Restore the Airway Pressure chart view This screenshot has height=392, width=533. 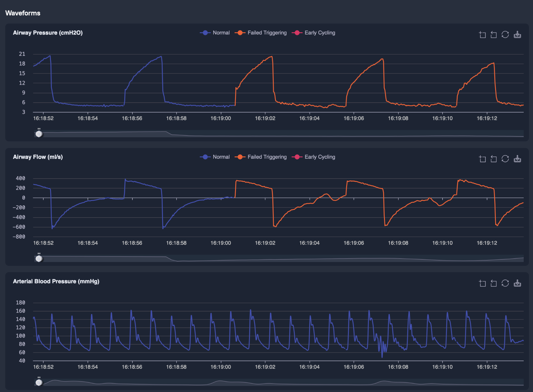(x=505, y=35)
